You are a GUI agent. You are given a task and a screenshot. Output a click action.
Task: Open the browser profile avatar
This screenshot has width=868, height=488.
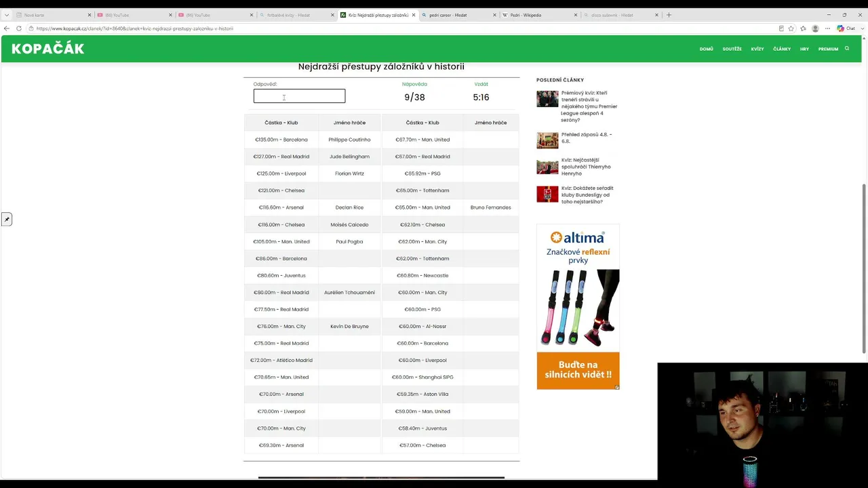[815, 28]
